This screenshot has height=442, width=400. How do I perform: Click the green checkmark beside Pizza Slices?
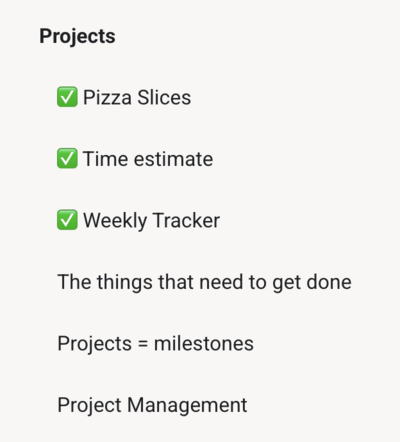coord(67,97)
